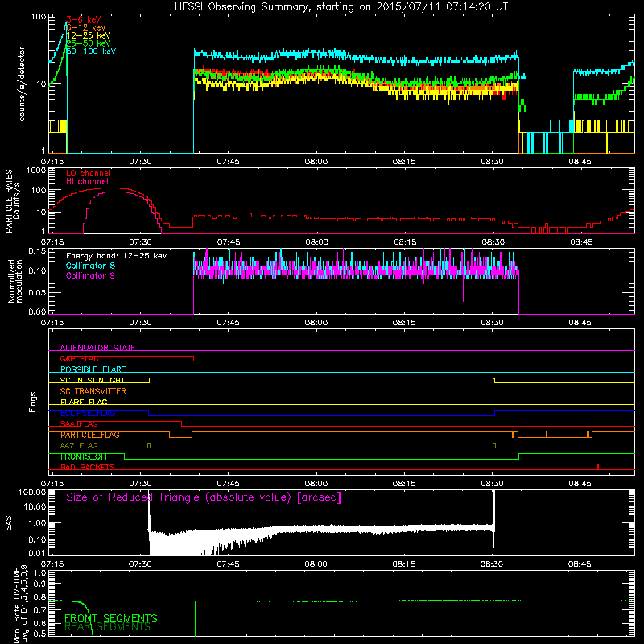Select the BAD_PACKETS flag label
The image size is (644, 644).
click(88, 467)
